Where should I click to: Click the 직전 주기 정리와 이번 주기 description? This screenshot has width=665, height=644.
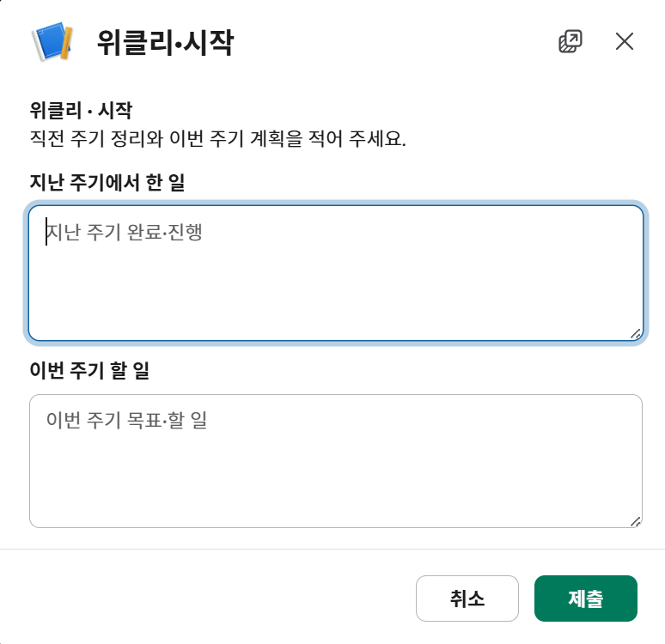tap(217, 138)
